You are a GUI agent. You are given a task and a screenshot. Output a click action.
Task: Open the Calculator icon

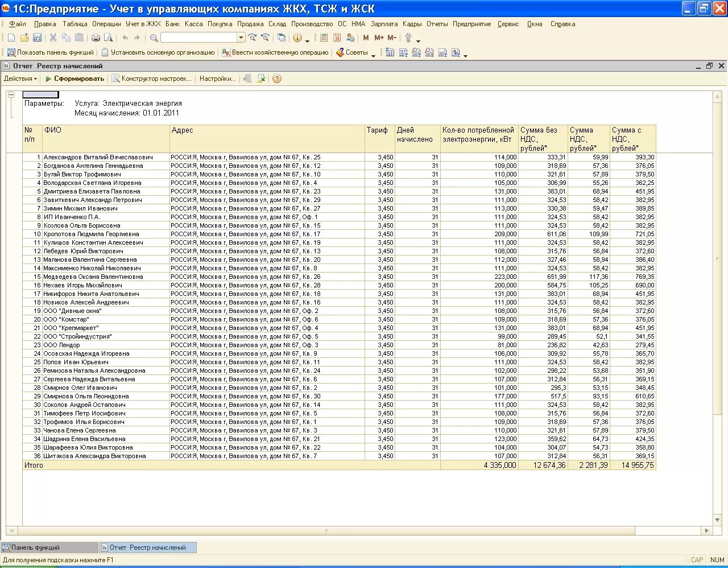click(324, 38)
